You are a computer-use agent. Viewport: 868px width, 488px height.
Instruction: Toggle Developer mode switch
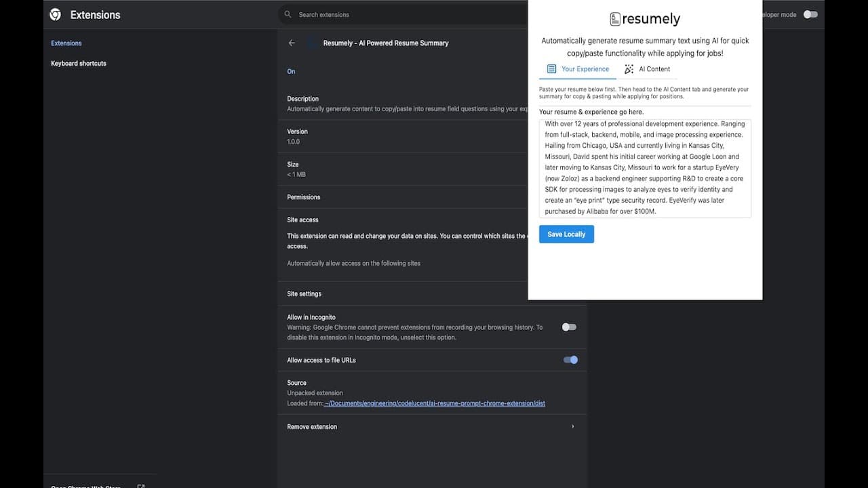tap(810, 14)
